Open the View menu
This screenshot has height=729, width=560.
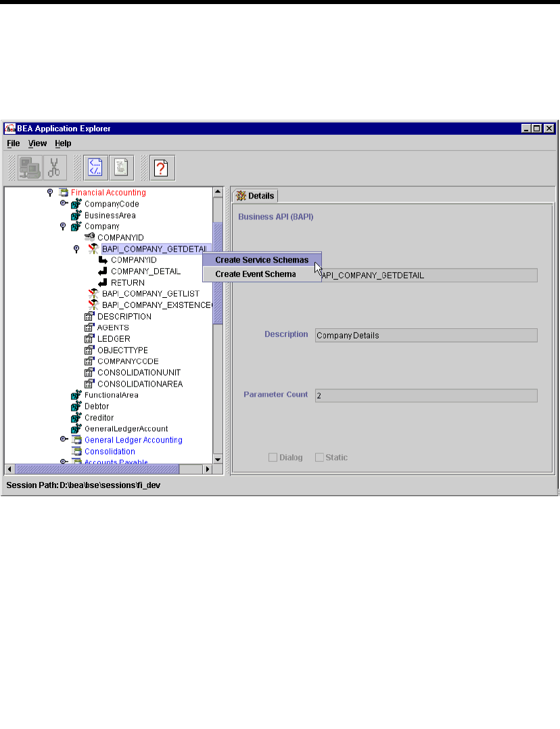[37, 143]
